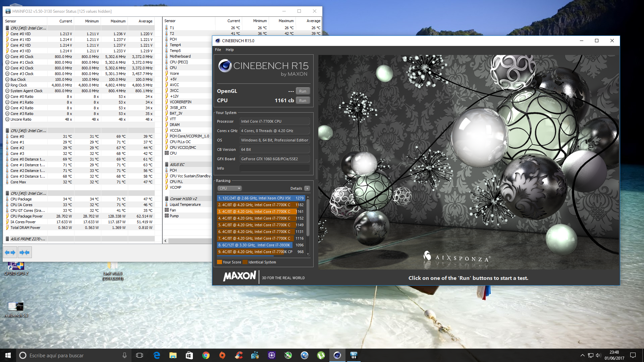Select the Core #0 VID sensor row

(79, 34)
